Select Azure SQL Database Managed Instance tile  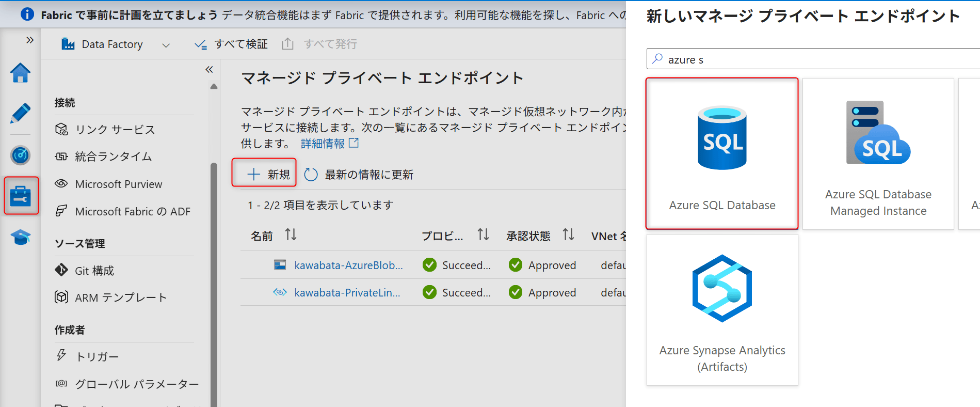click(x=878, y=153)
